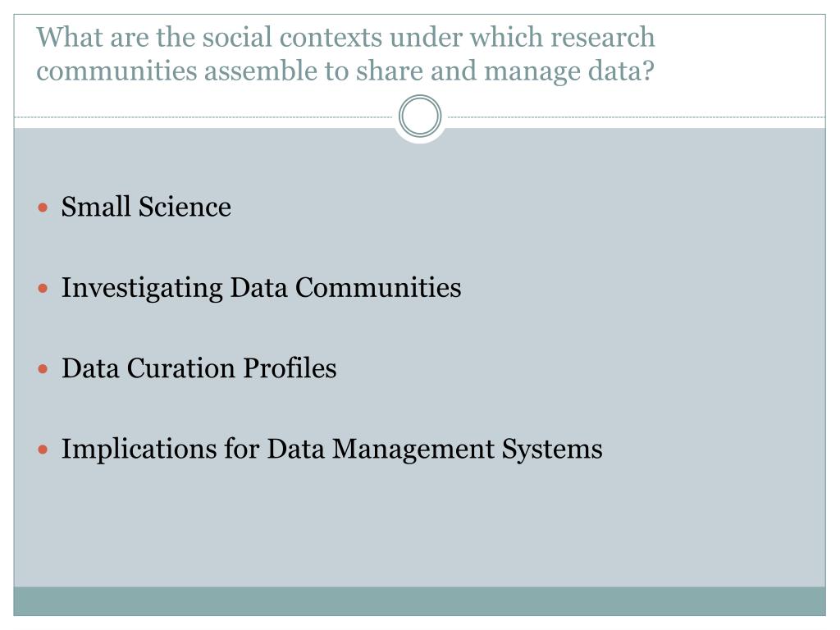Click the circle ornament below the title

420,116
